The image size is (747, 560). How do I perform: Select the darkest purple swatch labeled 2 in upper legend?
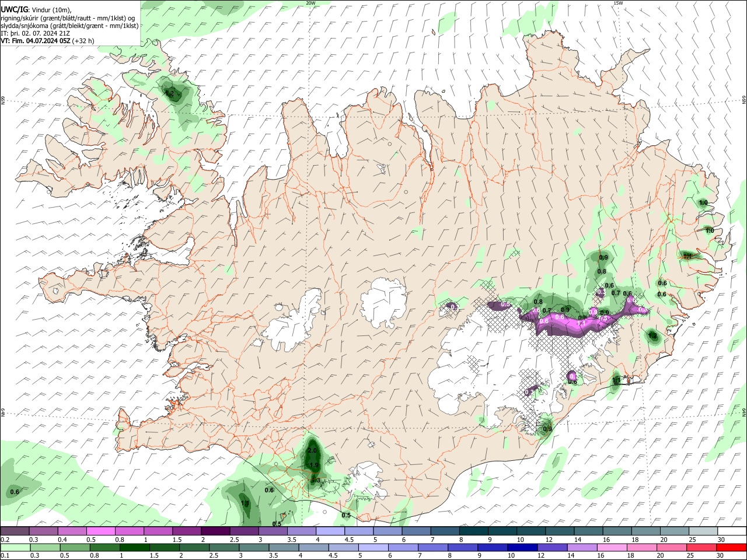[x=215, y=531]
